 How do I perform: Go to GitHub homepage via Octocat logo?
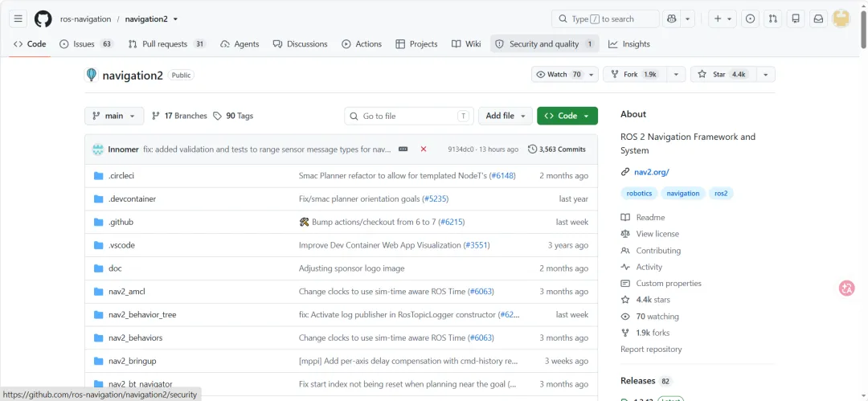click(43, 18)
